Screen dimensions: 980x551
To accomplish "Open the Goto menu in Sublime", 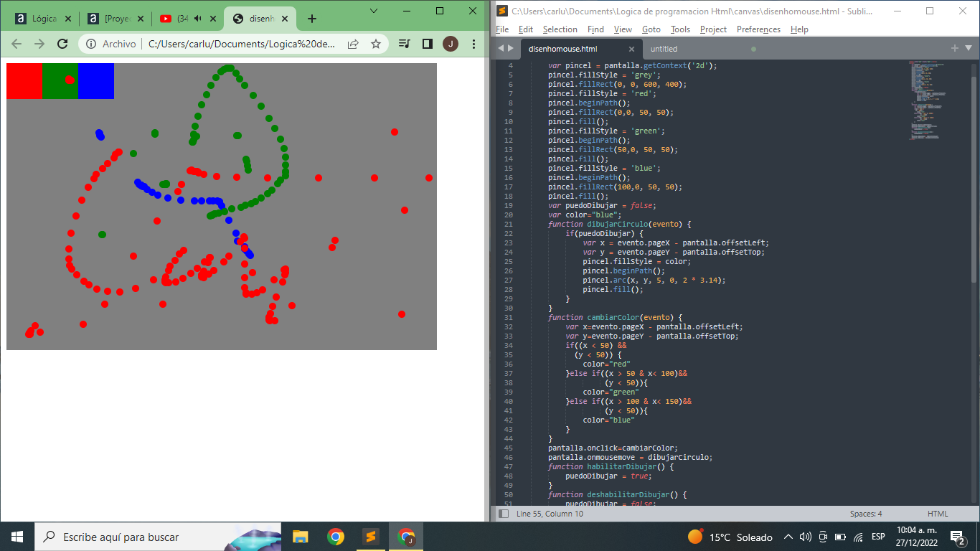I will [x=651, y=29].
